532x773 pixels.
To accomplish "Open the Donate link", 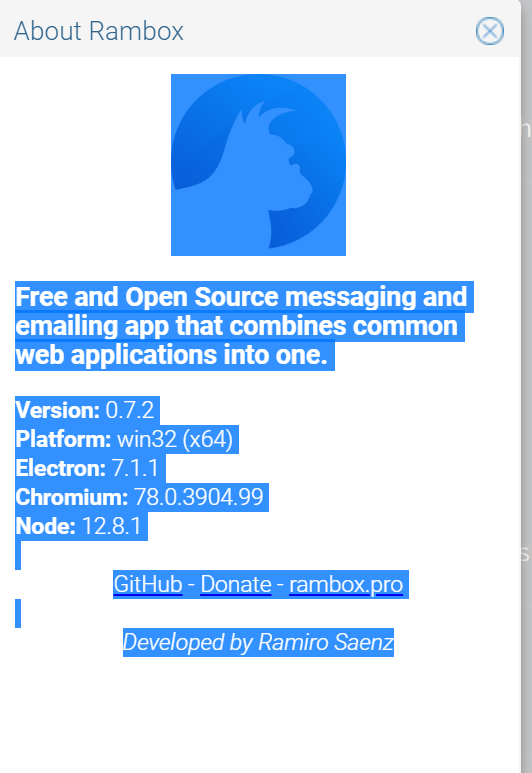I will (236, 585).
